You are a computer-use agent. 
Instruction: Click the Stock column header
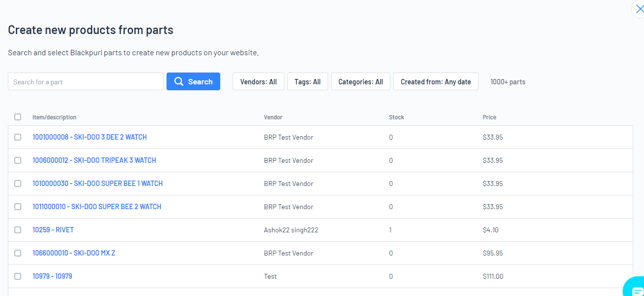click(x=396, y=117)
